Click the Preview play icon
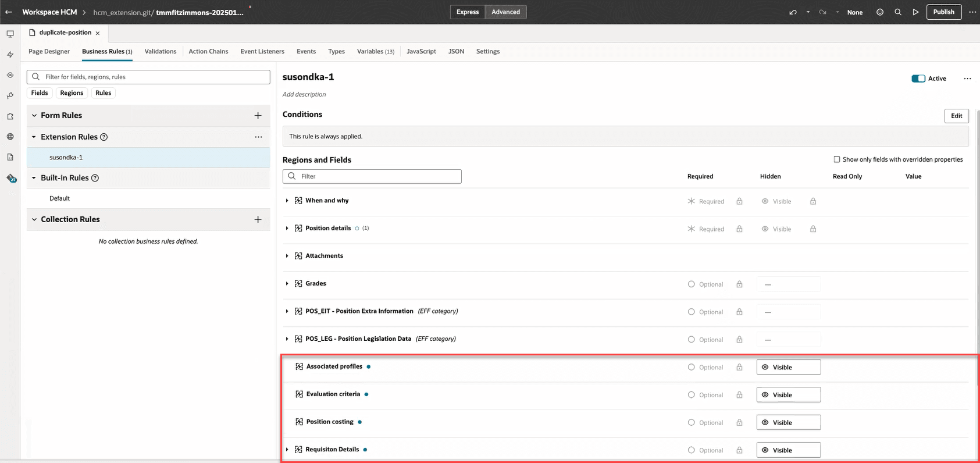980x463 pixels. [915, 12]
